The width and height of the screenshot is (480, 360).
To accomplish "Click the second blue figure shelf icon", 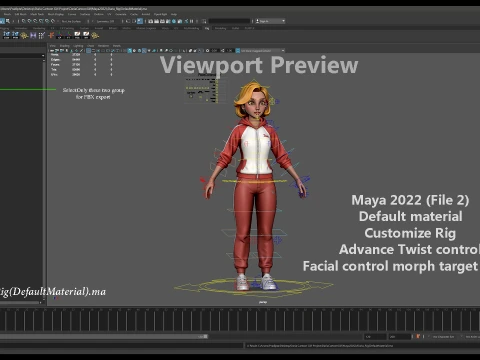I will (x=15, y=35).
